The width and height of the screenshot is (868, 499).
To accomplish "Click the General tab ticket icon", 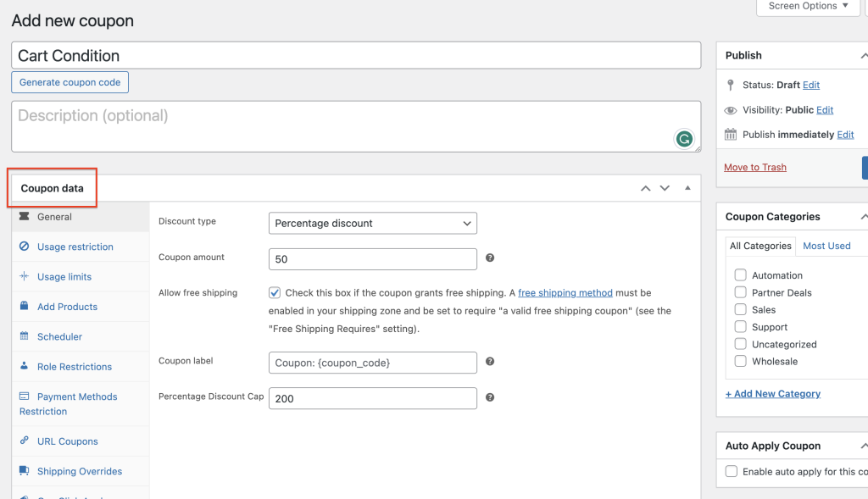I will [x=25, y=216].
